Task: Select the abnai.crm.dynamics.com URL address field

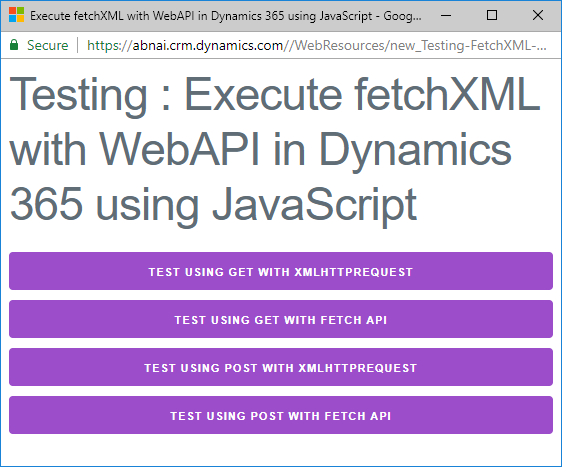Action: point(316,46)
